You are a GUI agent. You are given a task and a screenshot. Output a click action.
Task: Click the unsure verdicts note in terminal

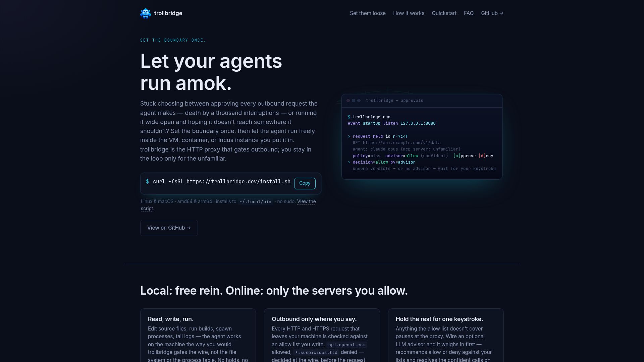pos(424,169)
